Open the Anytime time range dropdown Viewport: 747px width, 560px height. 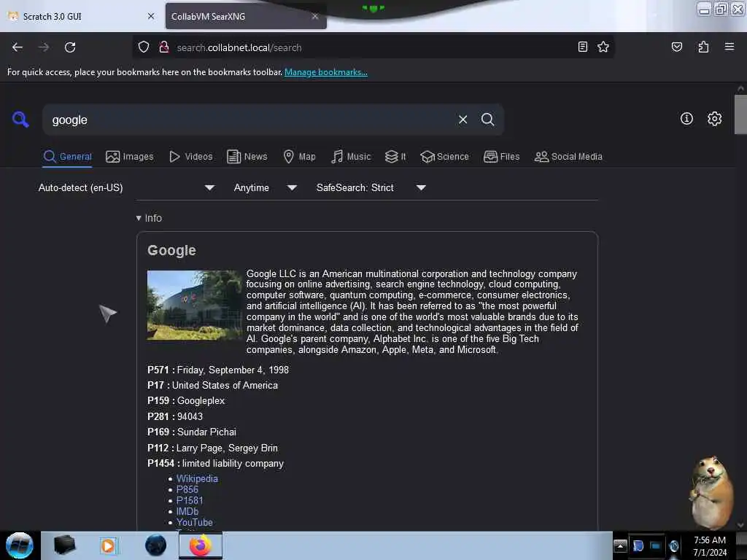(266, 187)
